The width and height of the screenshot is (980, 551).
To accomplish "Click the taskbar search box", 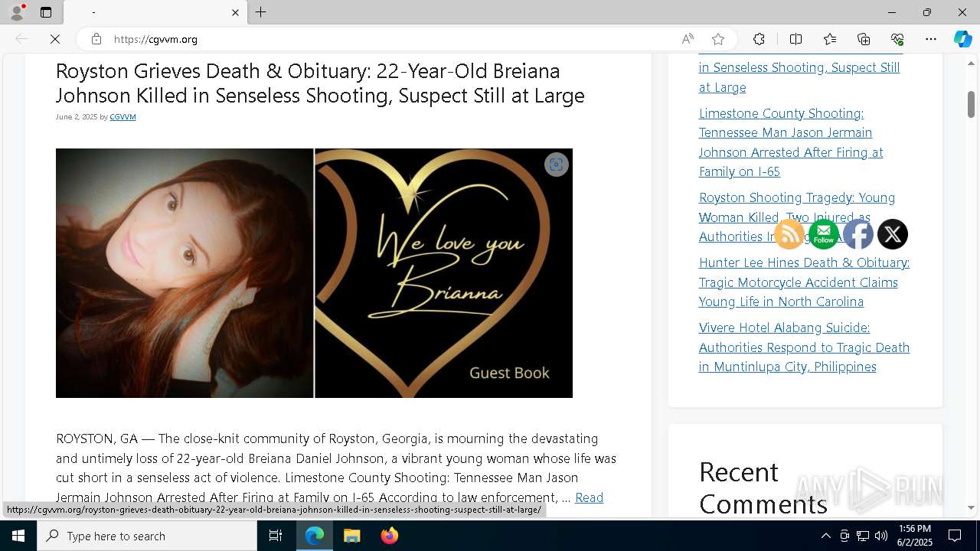I will 147,536.
